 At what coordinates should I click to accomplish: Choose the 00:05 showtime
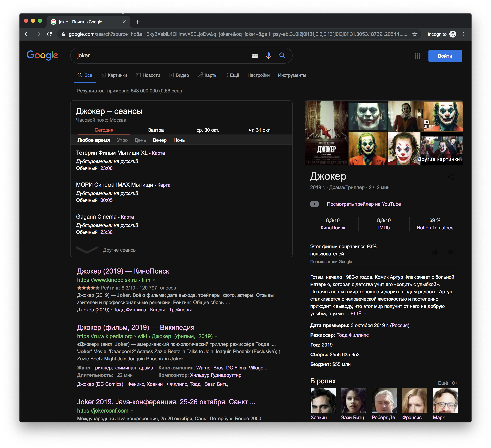pyautogui.click(x=107, y=200)
